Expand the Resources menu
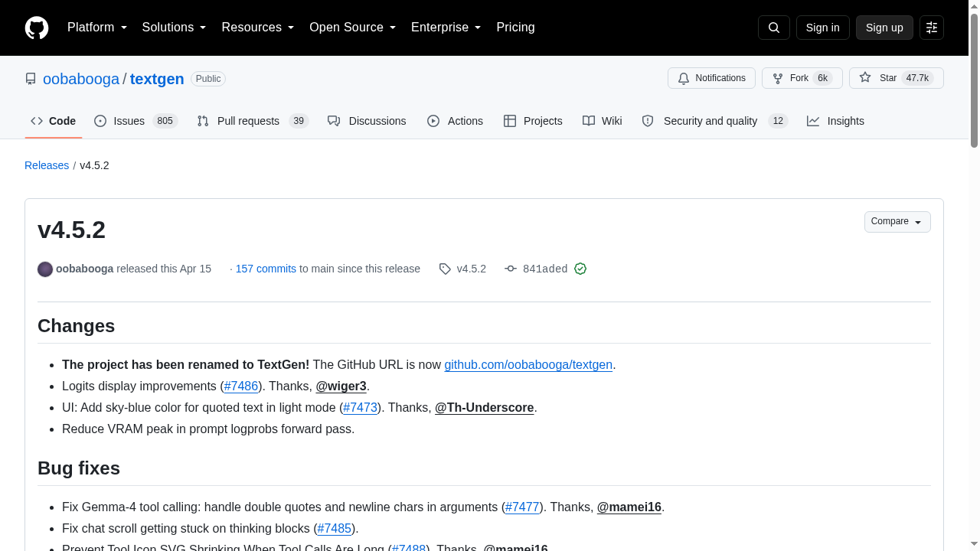Screen dimensions: 980x551 pyautogui.click(x=258, y=28)
